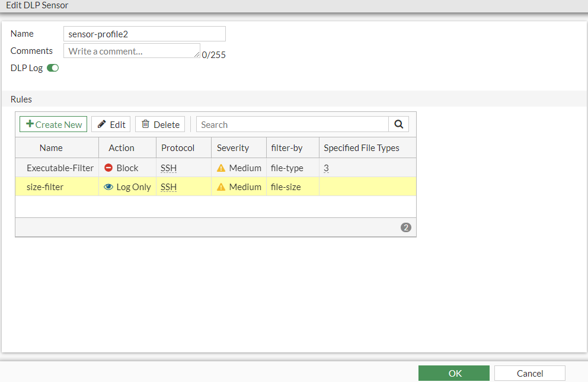588x382 pixels.
Task: Disable the DLP Log toggle
Action: point(53,68)
